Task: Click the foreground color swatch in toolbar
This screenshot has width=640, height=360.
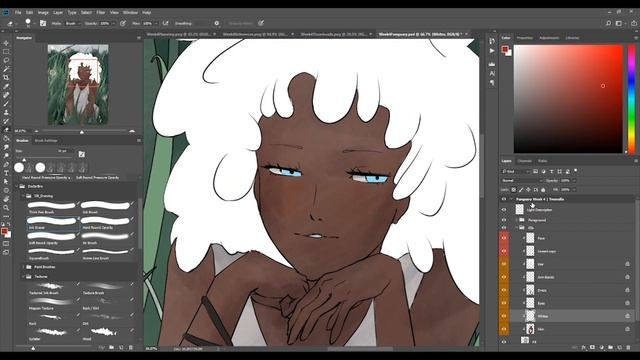Action: coord(4,231)
